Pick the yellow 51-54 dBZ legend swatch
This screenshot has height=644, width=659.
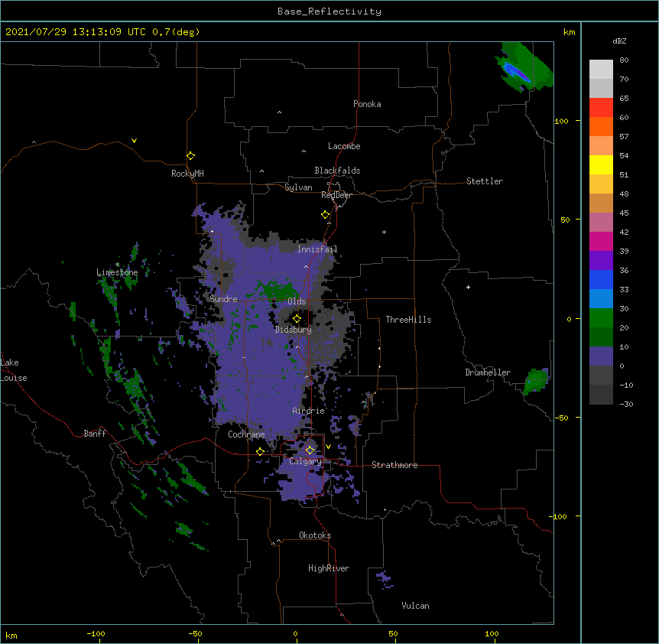tap(601, 164)
